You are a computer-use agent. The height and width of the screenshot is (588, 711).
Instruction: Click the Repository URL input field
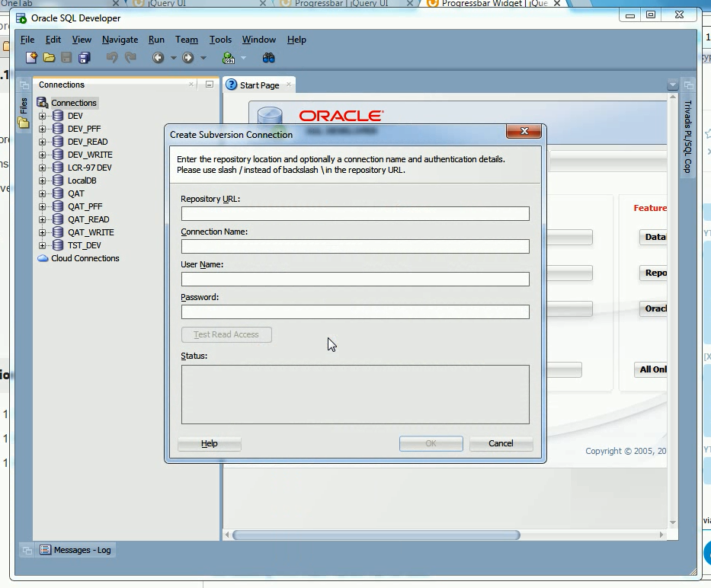tap(355, 213)
